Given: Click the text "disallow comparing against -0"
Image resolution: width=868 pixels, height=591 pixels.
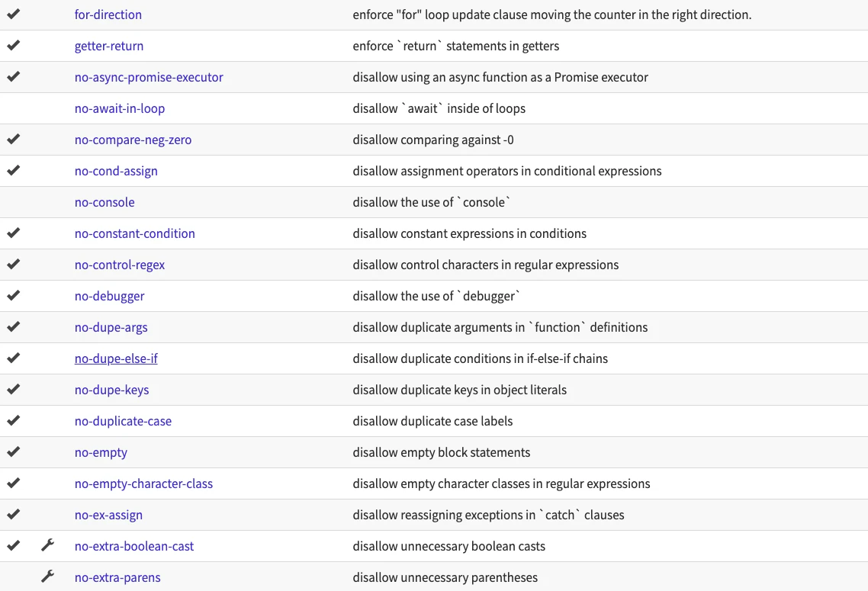Looking at the screenshot, I should pyautogui.click(x=433, y=140).
